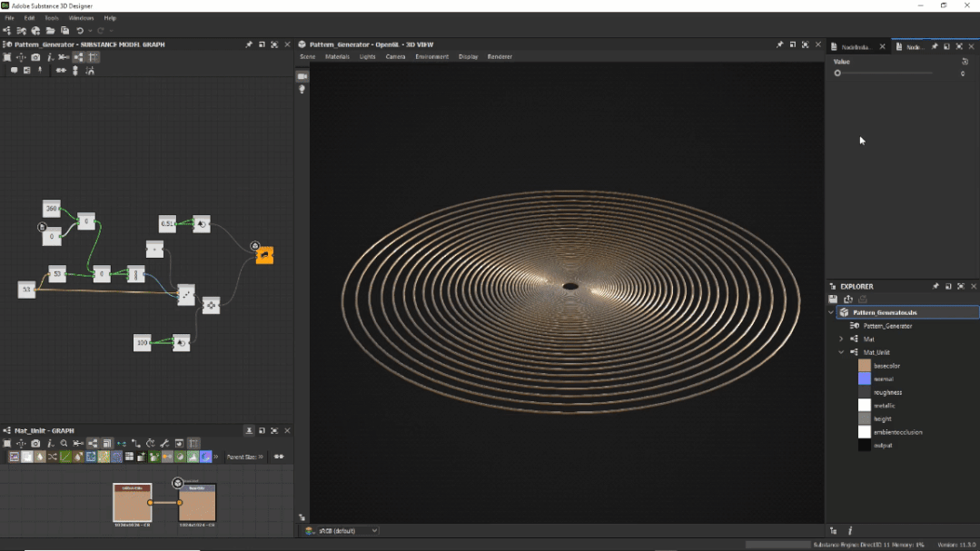Open the Materials menu in the 3D View
This screenshot has width=980, height=551.
(337, 56)
